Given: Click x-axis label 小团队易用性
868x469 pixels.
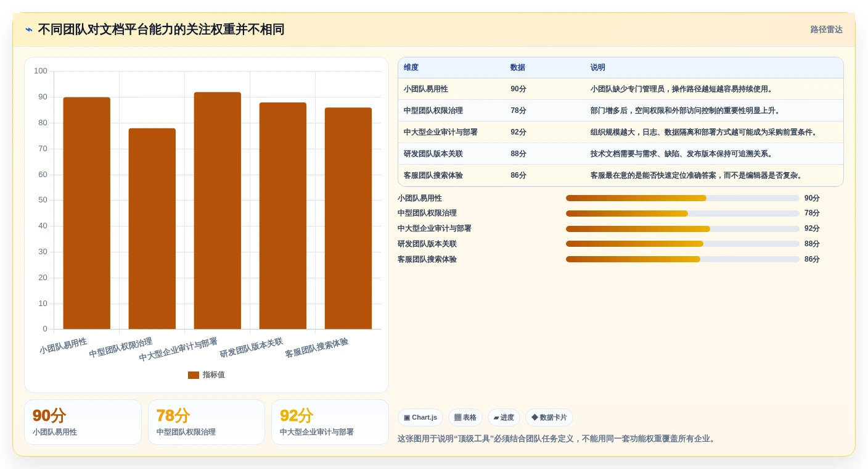Looking at the screenshot, I should click(x=63, y=346).
